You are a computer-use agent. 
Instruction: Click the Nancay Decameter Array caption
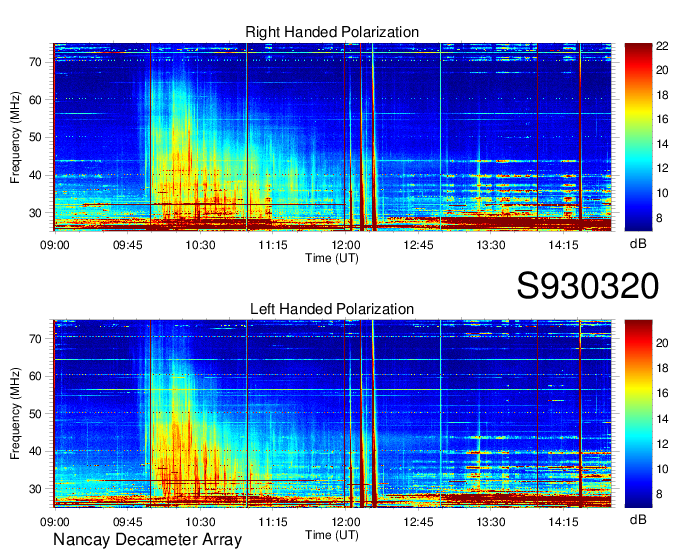coord(147,540)
